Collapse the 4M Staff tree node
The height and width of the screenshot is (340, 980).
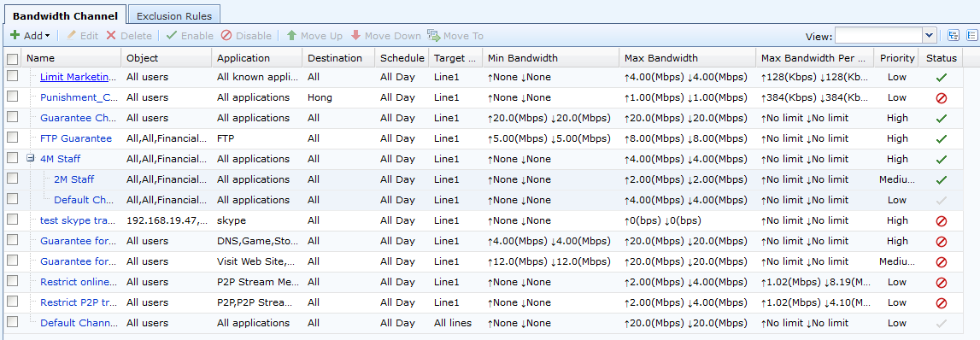(30, 159)
